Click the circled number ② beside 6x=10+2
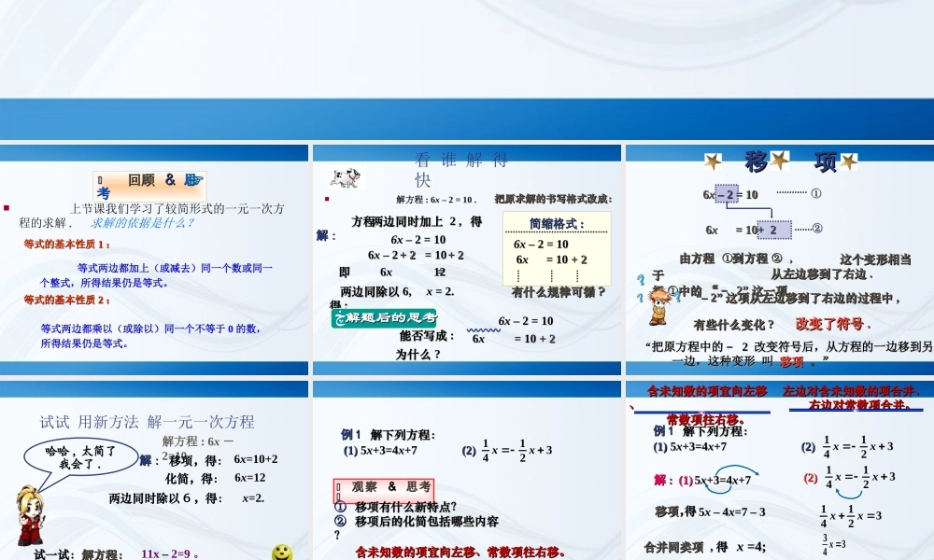Viewport: 934px width, 560px height. click(x=816, y=228)
